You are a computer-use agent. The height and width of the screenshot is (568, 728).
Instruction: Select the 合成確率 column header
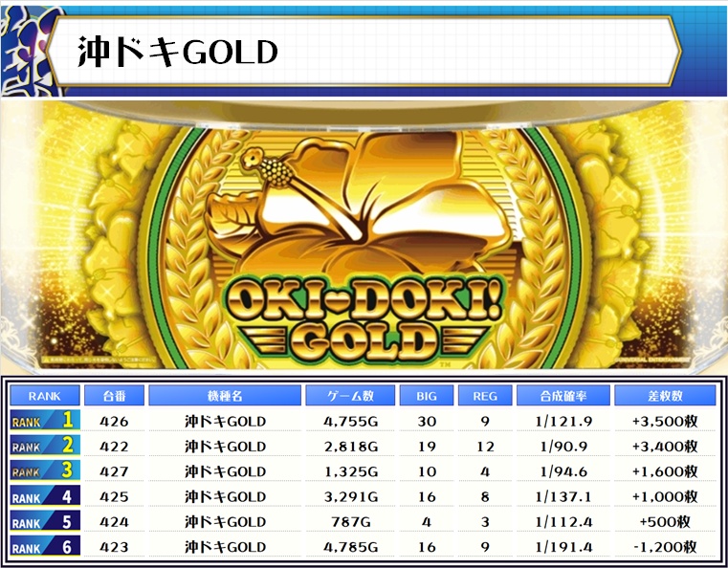click(563, 396)
